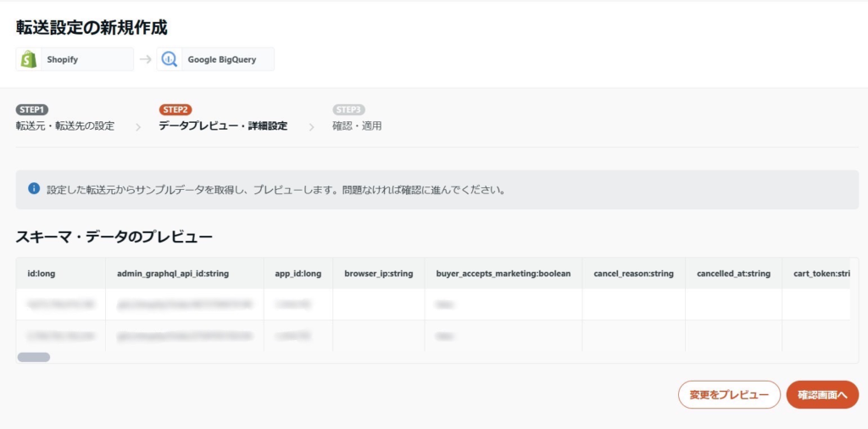Click the Google BigQuery logo icon

pos(170,59)
